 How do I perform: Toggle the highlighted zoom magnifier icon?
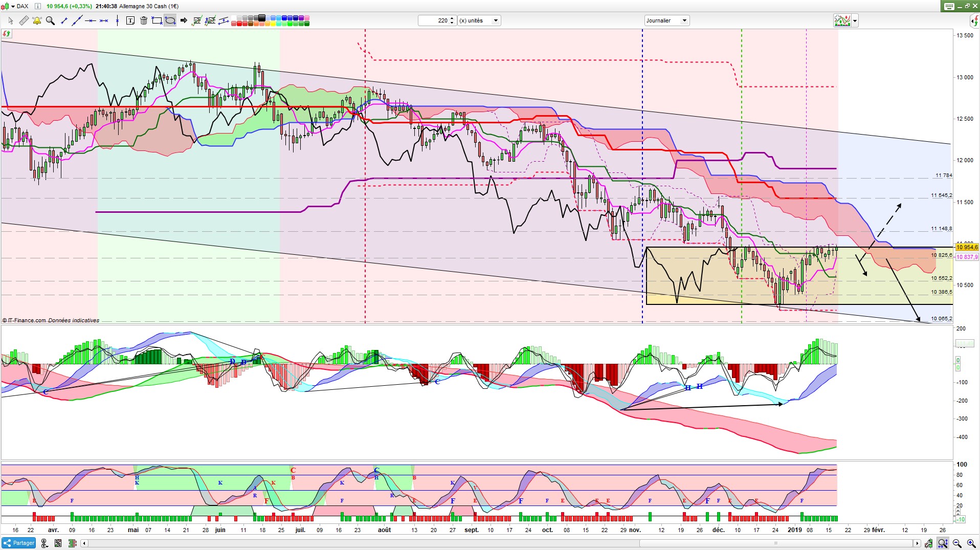point(943,543)
